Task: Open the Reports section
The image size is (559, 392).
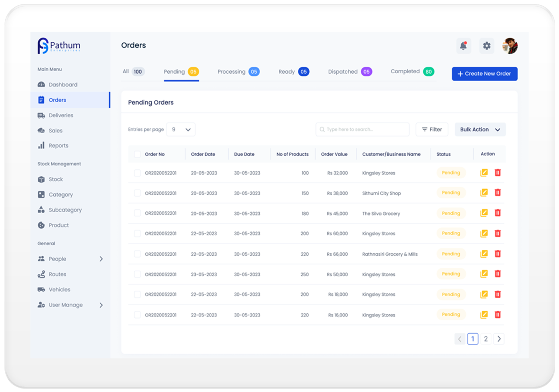Action: click(x=59, y=145)
